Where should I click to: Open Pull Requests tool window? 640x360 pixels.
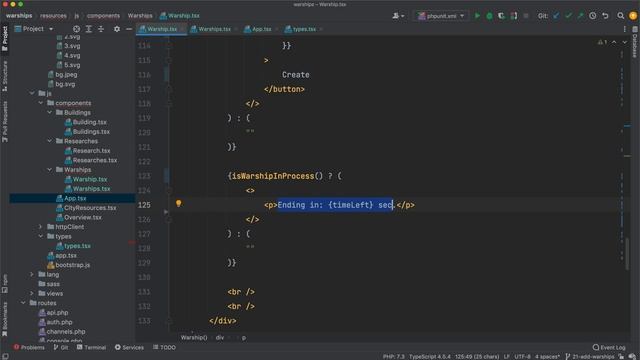coord(5,122)
